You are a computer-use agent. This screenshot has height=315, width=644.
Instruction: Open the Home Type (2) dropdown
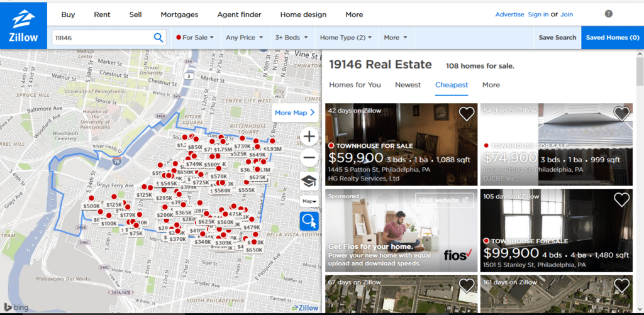coord(346,37)
